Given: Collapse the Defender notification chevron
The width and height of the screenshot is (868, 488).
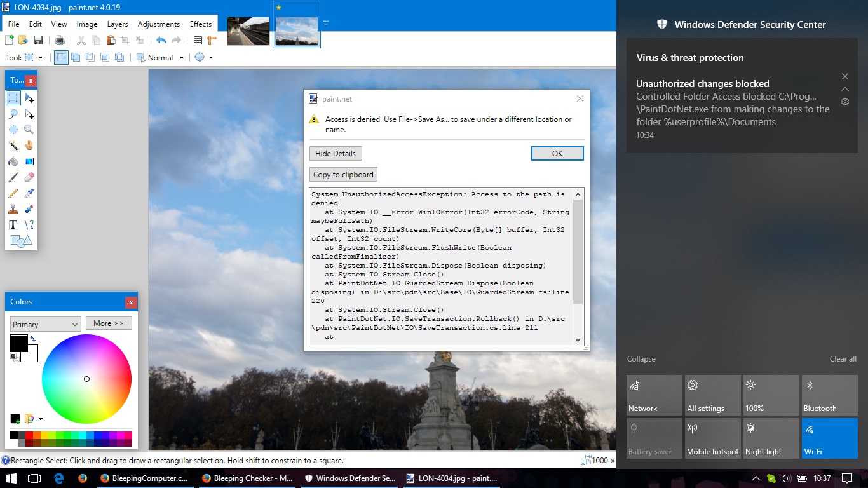Looking at the screenshot, I should [x=845, y=89].
